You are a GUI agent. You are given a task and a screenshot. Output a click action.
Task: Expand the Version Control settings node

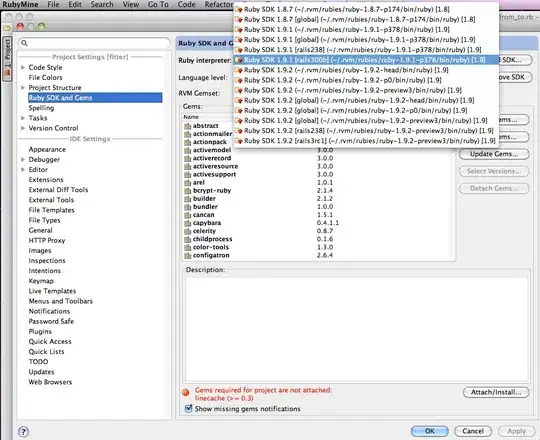pos(23,128)
